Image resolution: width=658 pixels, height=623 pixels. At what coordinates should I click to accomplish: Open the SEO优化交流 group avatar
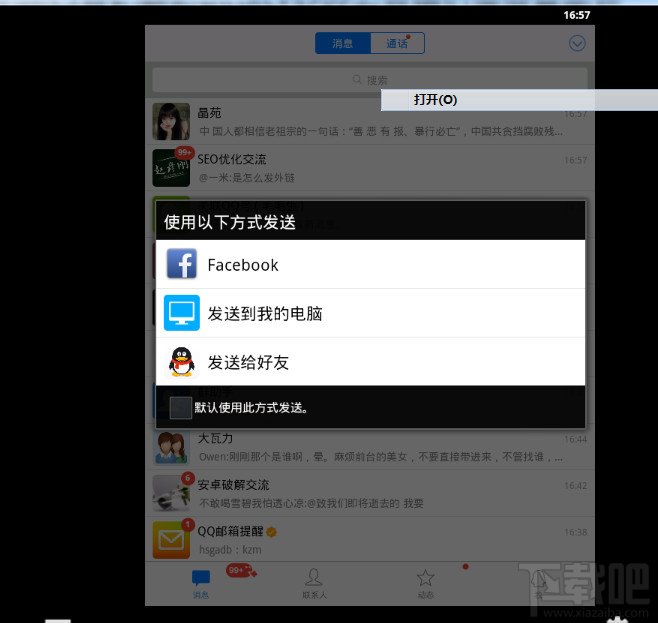click(x=171, y=168)
